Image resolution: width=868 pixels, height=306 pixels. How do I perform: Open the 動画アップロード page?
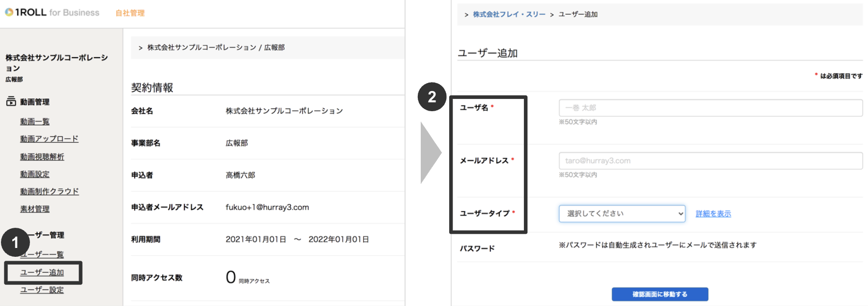49,139
